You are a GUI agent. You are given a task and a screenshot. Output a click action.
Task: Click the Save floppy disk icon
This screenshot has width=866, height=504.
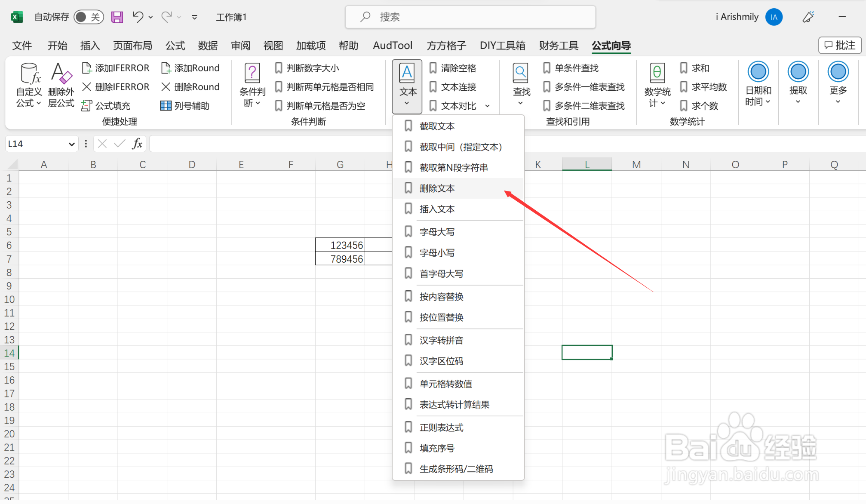[x=117, y=17]
